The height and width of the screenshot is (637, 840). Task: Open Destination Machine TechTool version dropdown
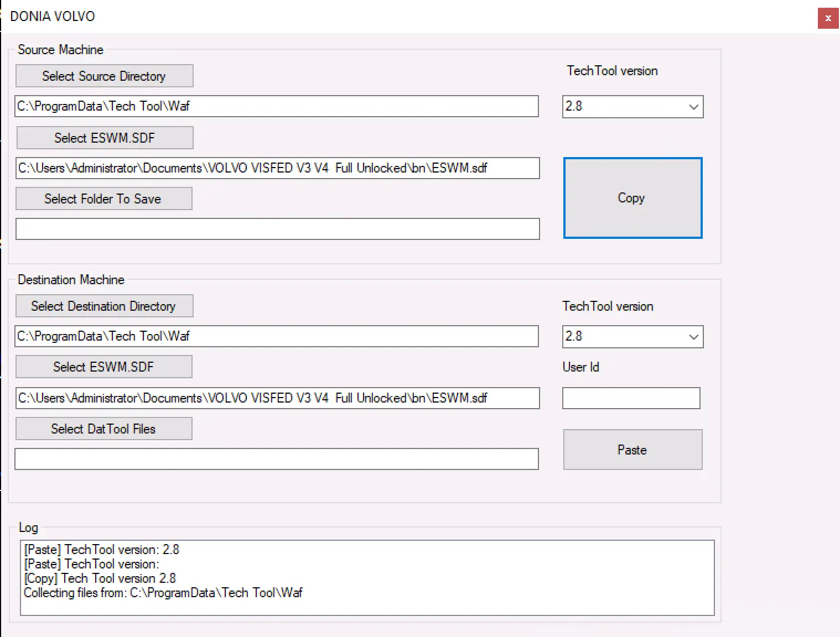(x=693, y=337)
